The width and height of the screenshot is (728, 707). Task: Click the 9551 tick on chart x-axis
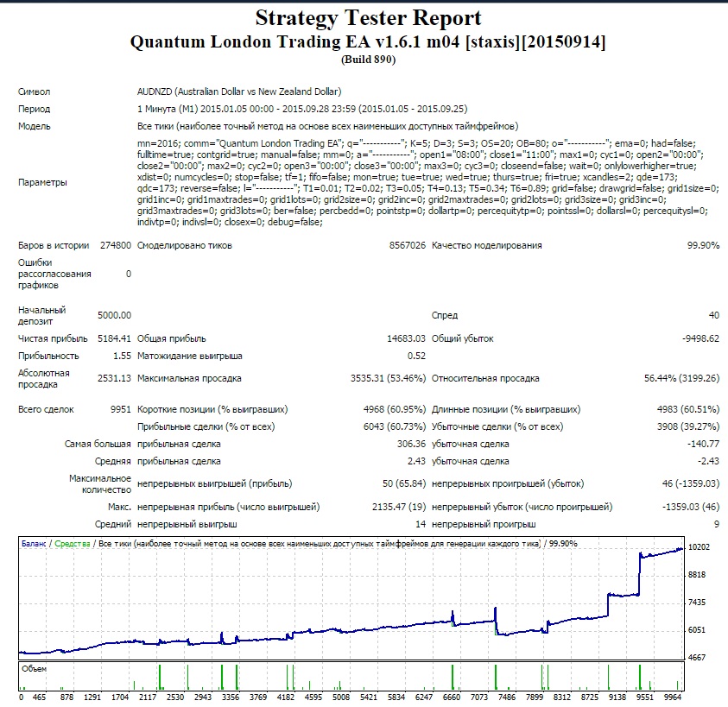644,697
